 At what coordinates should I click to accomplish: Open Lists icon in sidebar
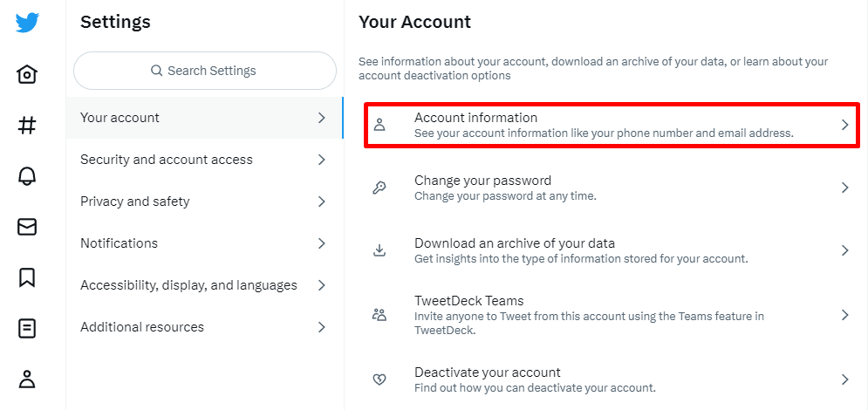coord(27,328)
